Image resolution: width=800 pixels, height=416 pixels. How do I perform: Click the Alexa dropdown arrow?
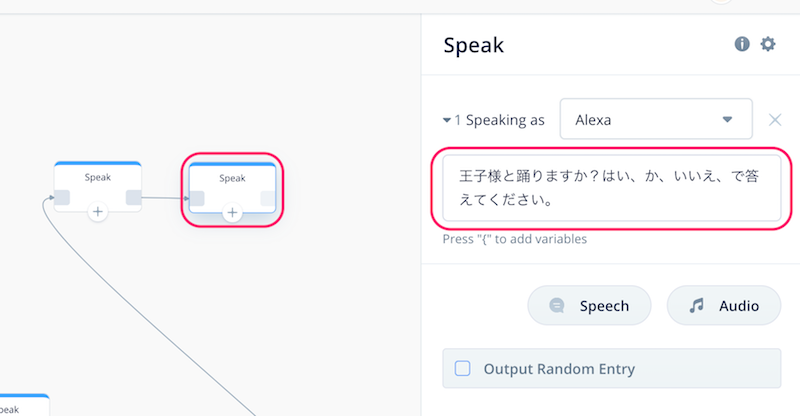click(x=728, y=119)
